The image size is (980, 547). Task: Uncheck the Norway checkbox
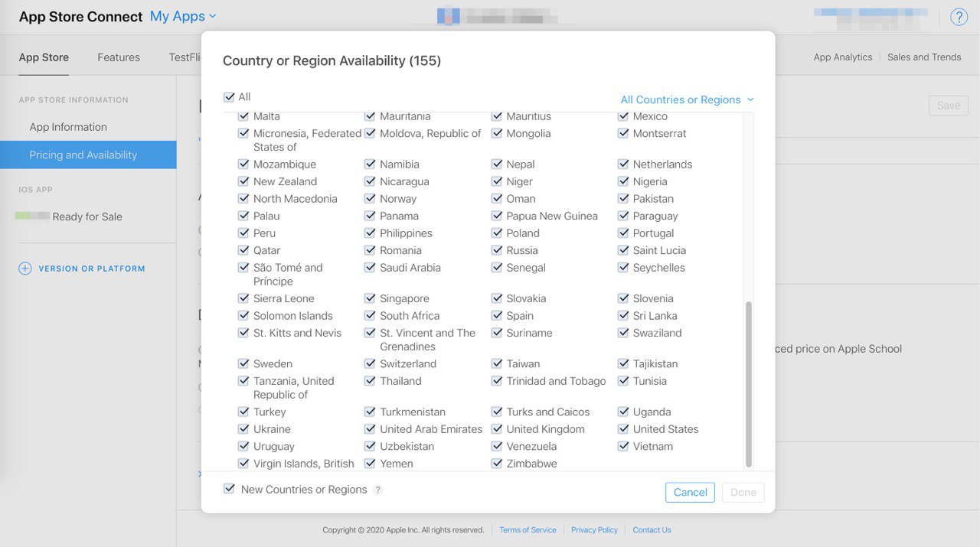370,198
